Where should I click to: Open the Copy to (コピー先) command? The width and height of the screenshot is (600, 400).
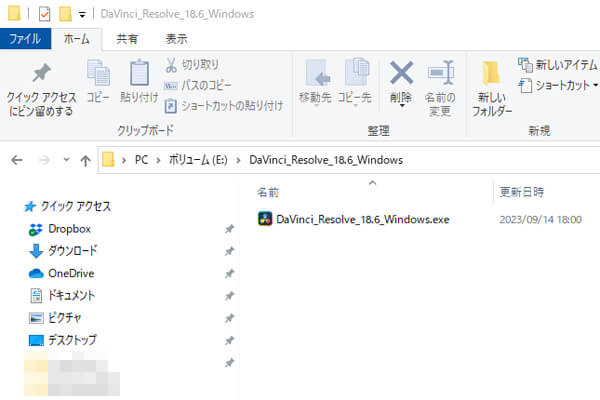click(355, 82)
